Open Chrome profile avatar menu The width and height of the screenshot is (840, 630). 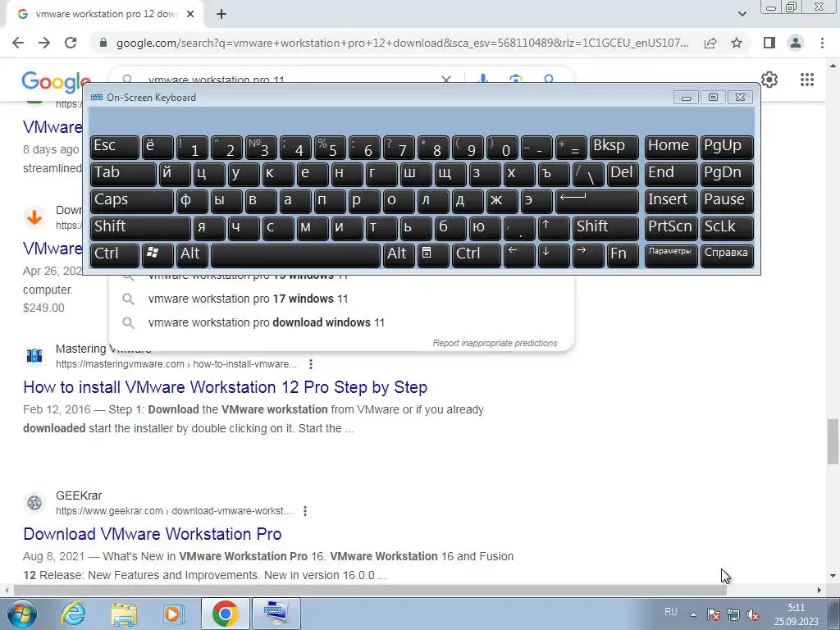click(796, 43)
